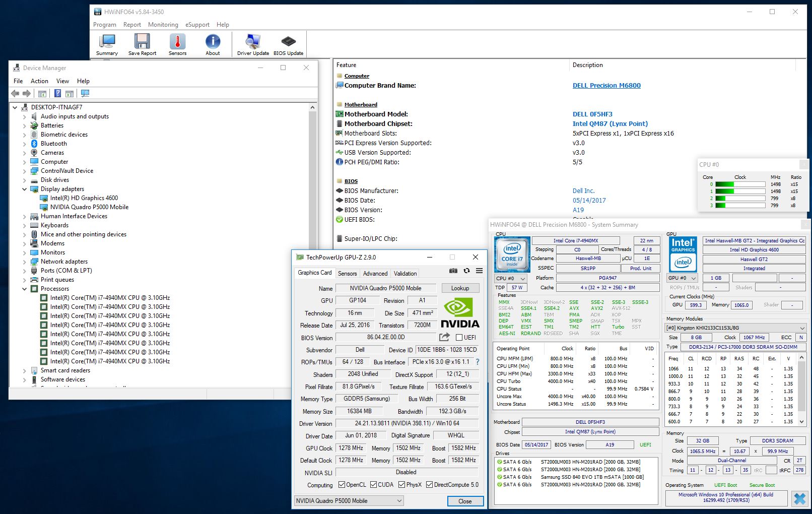Toggle the OpenCL checkbox in GPU-Z

342,485
